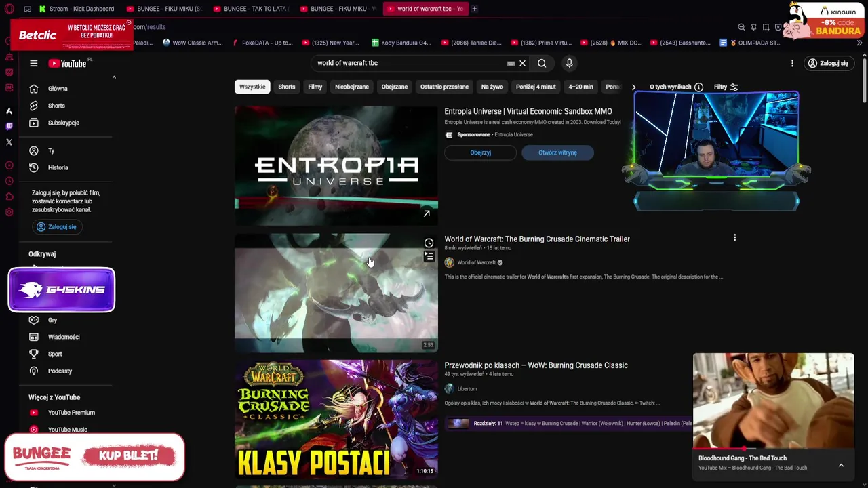Start voice search with the microphone
This screenshot has width=868, height=488.
point(569,63)
